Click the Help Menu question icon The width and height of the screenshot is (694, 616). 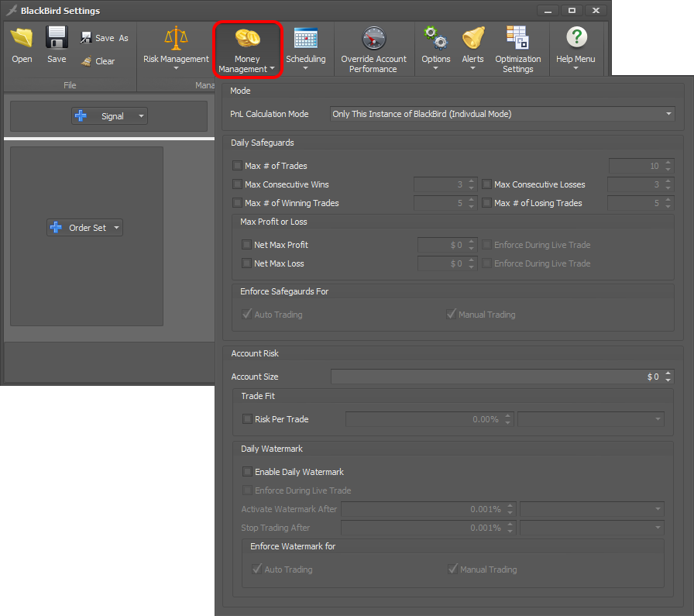tap(576, 37)
